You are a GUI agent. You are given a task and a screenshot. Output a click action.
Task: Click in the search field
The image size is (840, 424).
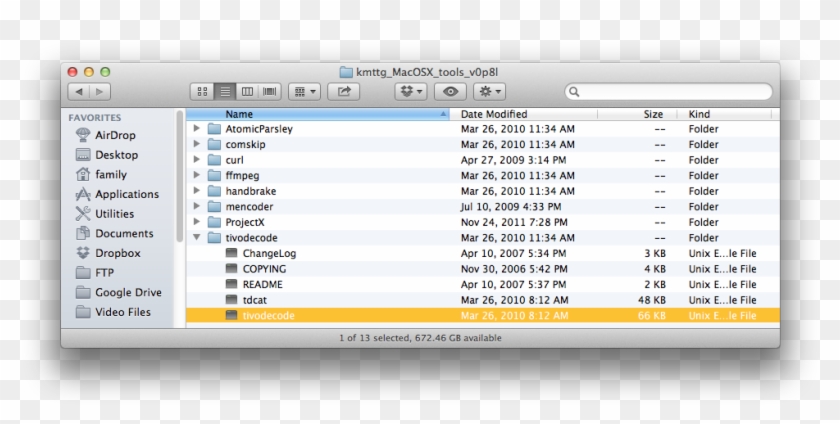click(669, 92)
